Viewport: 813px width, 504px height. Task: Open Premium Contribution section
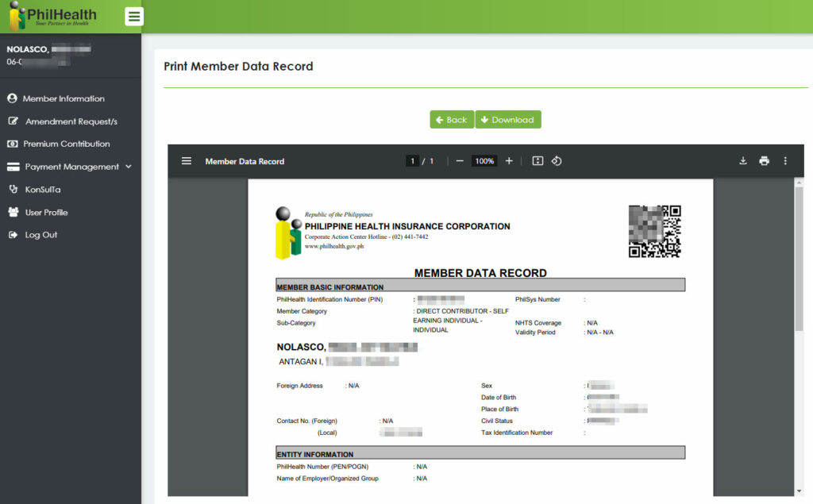click(66, 144)
